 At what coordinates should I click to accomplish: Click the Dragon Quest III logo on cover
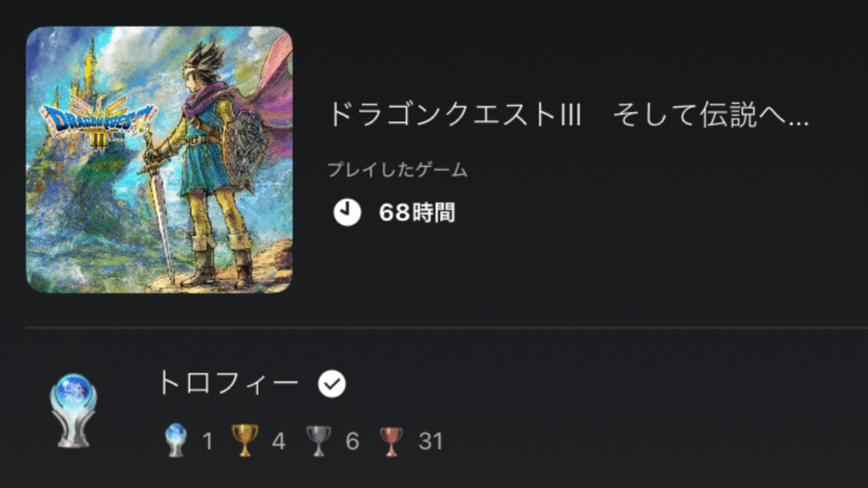click(x=97, y=120)
